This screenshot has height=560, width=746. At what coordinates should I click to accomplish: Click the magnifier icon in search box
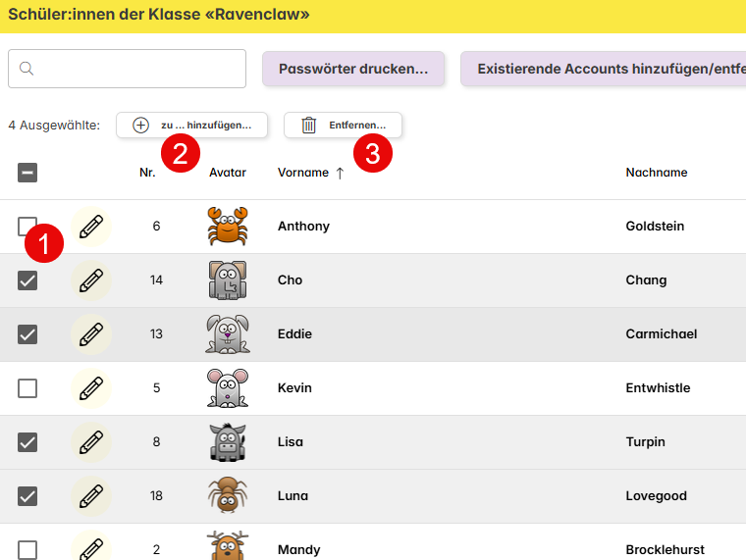(27, 69)
